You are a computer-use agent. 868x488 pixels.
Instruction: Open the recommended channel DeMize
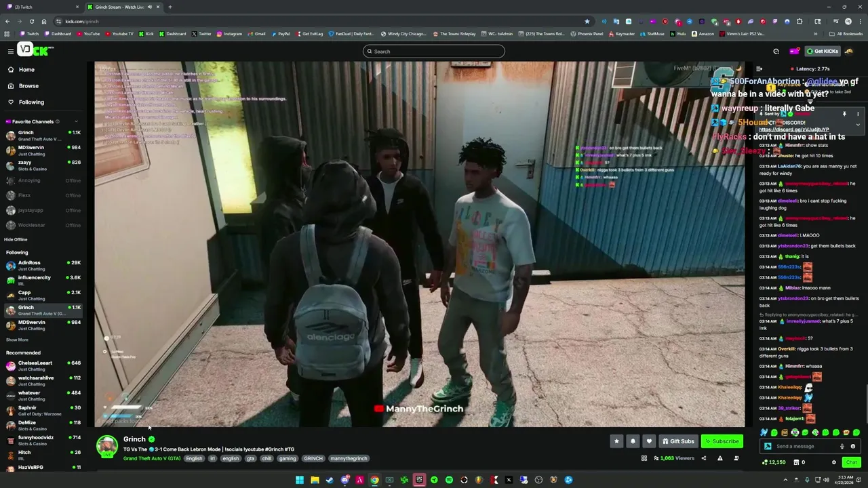[x=42, y=425]
